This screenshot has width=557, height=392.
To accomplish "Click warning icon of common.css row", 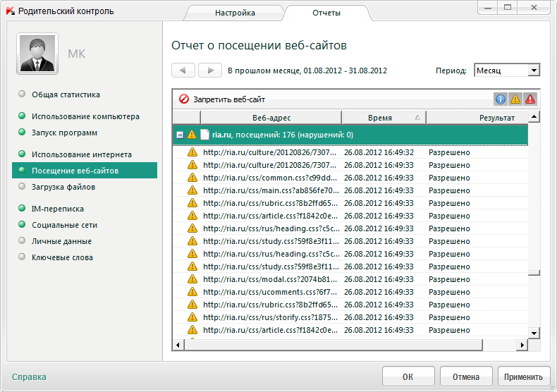I will [x=192, y=178].
